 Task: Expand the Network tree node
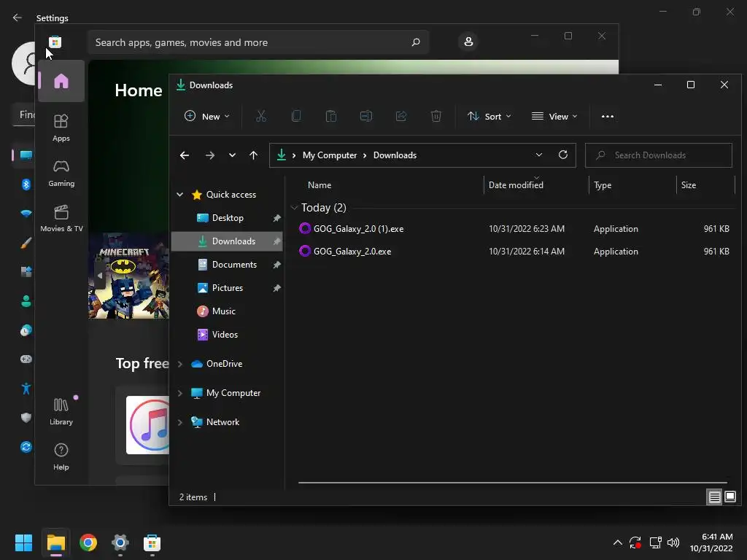pyautogui.click(x=179, y=422)
